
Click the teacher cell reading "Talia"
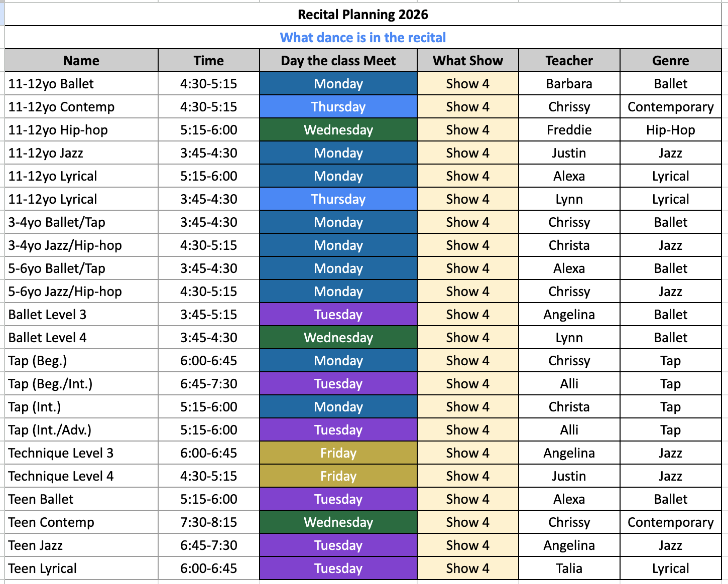(x=569, y=568)
